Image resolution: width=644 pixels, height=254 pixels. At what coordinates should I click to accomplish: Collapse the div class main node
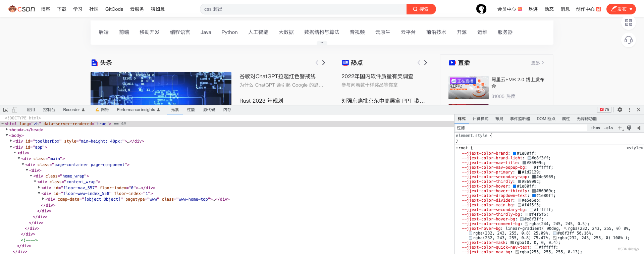click(19, 158)
